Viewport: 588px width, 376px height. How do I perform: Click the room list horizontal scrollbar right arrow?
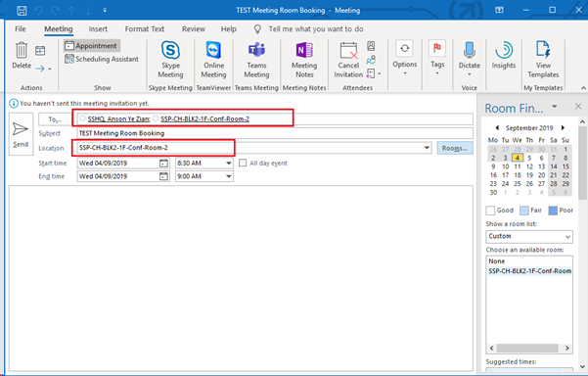click(x=567, y=349)
